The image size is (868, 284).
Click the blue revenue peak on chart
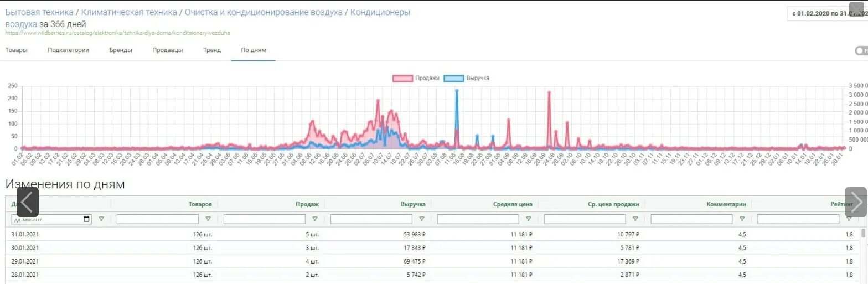point(457,91)
